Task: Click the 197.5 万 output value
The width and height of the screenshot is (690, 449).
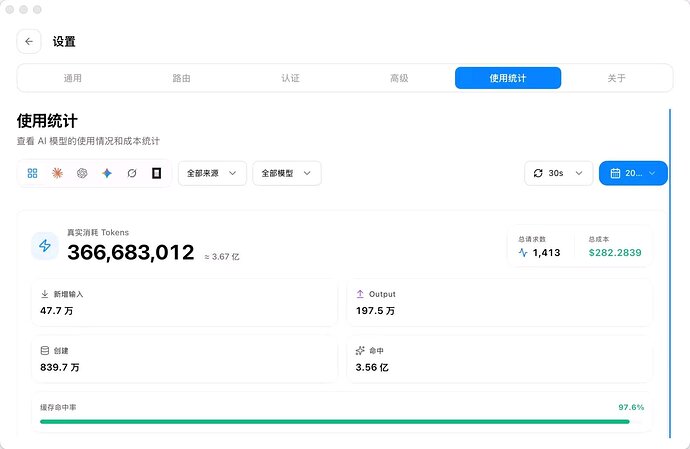Action: 375,311
